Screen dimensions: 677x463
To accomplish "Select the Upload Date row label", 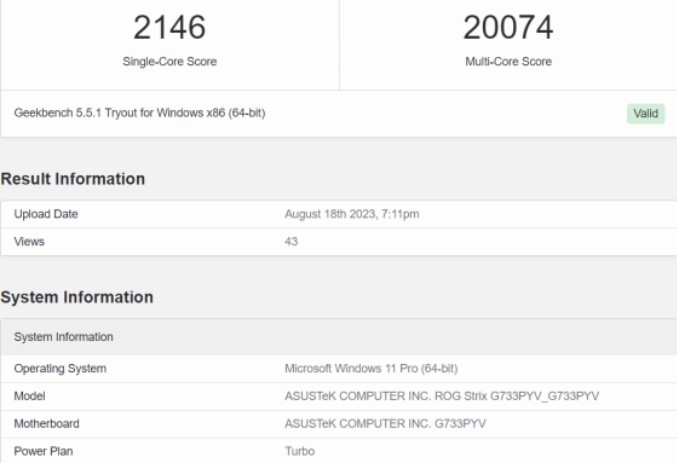I will coord(46,214).
